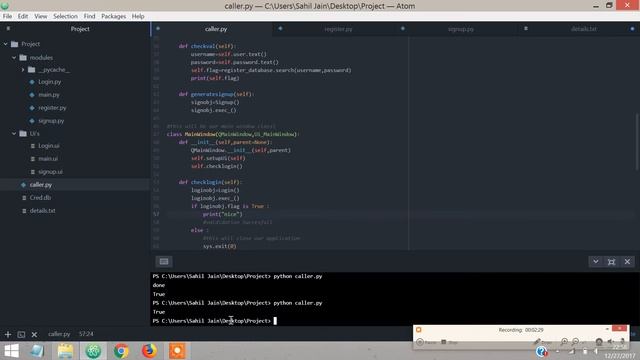
Task: Open the Help menu
Action: pyautogui.click(x=138, y=16)
